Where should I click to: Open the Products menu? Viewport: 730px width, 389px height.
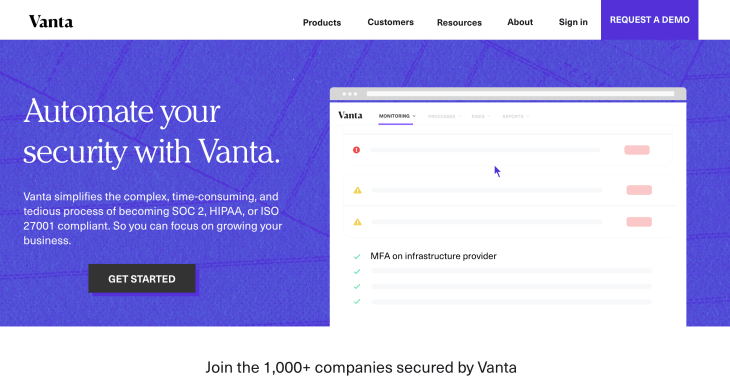322,22
